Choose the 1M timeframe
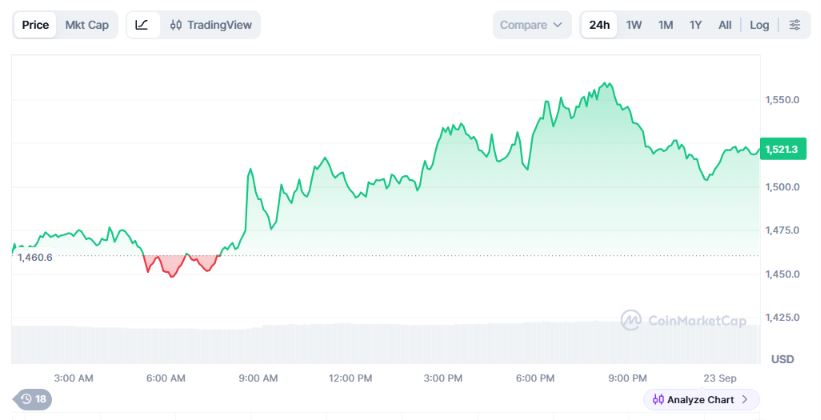Screen dimensions: 821x420 665,25
